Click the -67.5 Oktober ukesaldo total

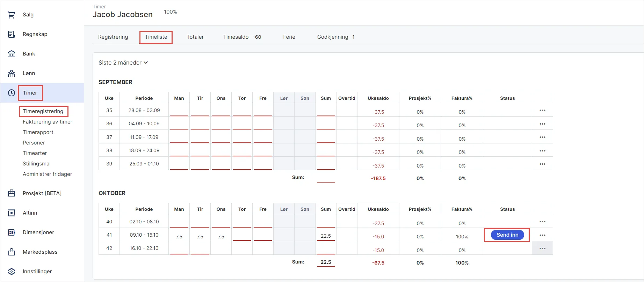pos(378,263)
